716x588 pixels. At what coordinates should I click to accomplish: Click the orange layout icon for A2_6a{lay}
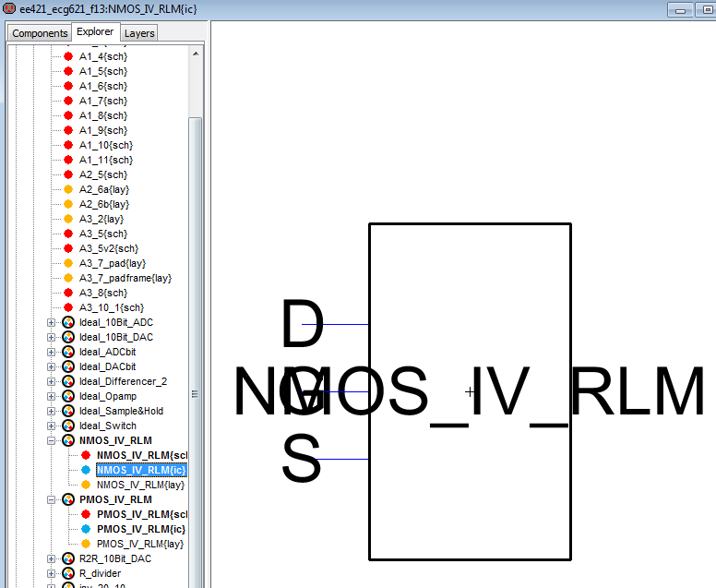pos(68,189)
